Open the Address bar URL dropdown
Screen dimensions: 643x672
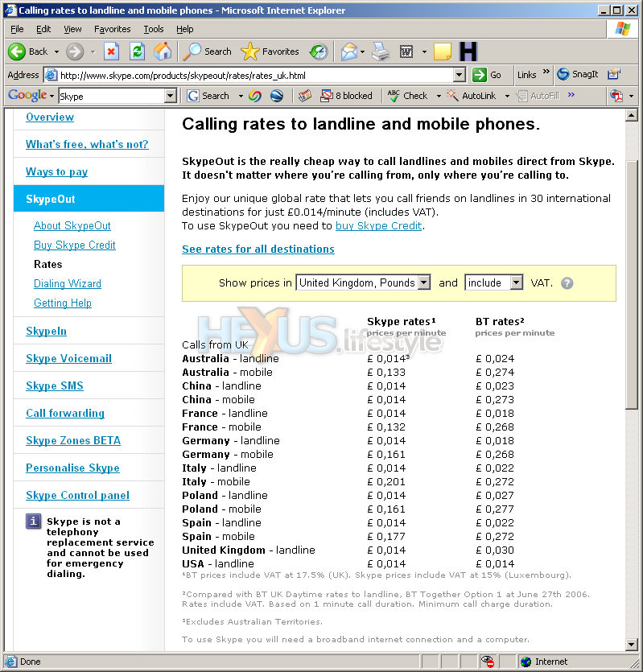click(459, 75)
